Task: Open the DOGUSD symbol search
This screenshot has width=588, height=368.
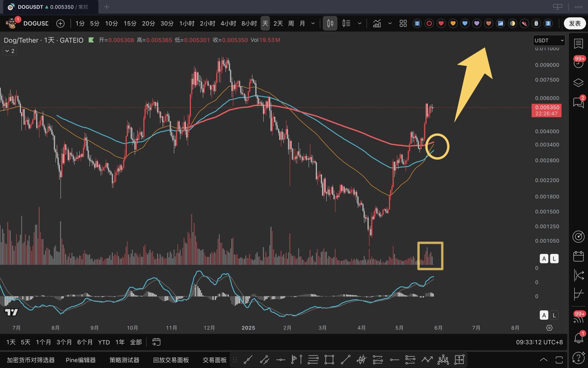Action: (35, 23)
